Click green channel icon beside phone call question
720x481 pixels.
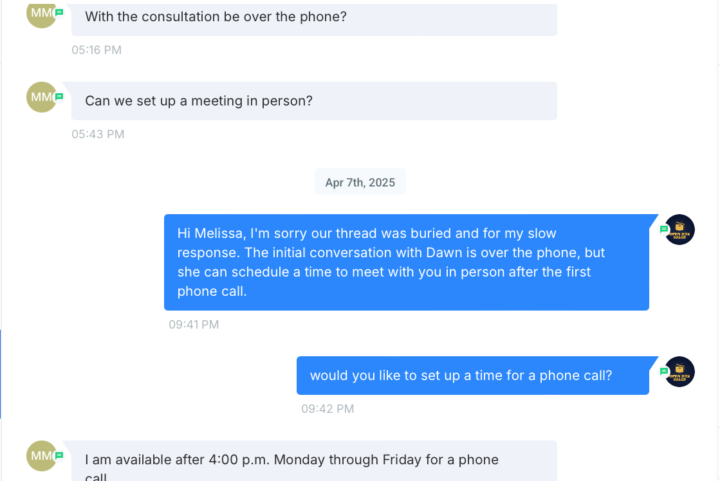[x=663, y=371]
